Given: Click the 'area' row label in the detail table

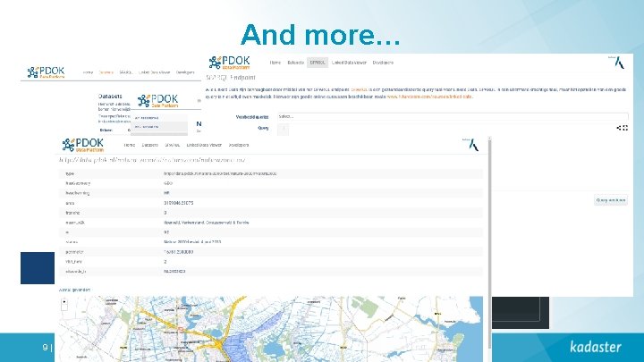Looking at the screenshot, I should click(70, 203).
